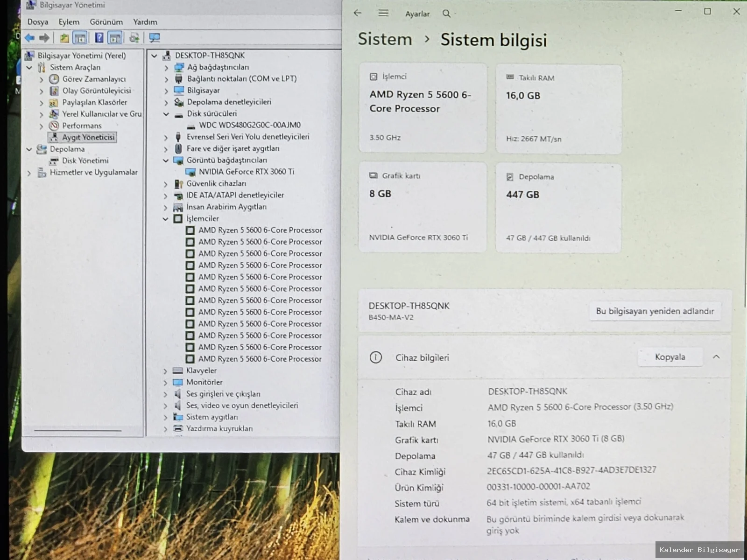Select the Performans icon
The height and width of the screenshot is (560, 747).
[x=54, y=126]
